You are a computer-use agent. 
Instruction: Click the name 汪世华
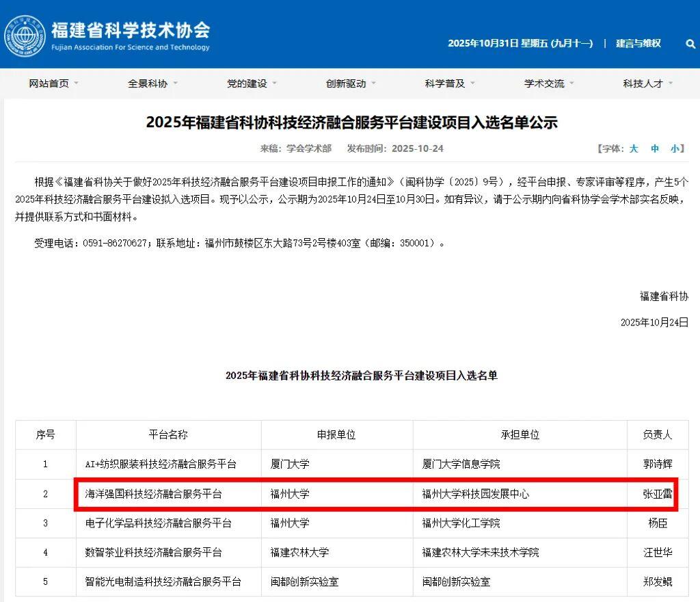658,553
